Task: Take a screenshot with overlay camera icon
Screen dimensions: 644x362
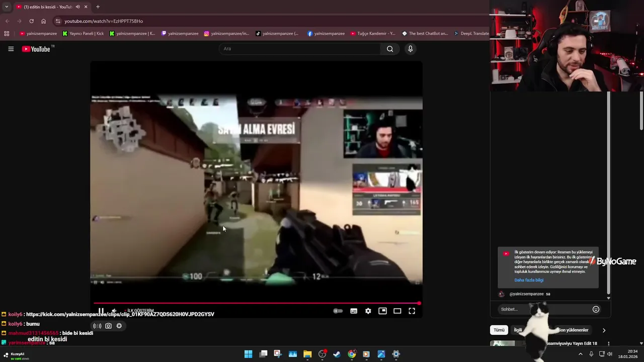Action: tap(108, 326)
